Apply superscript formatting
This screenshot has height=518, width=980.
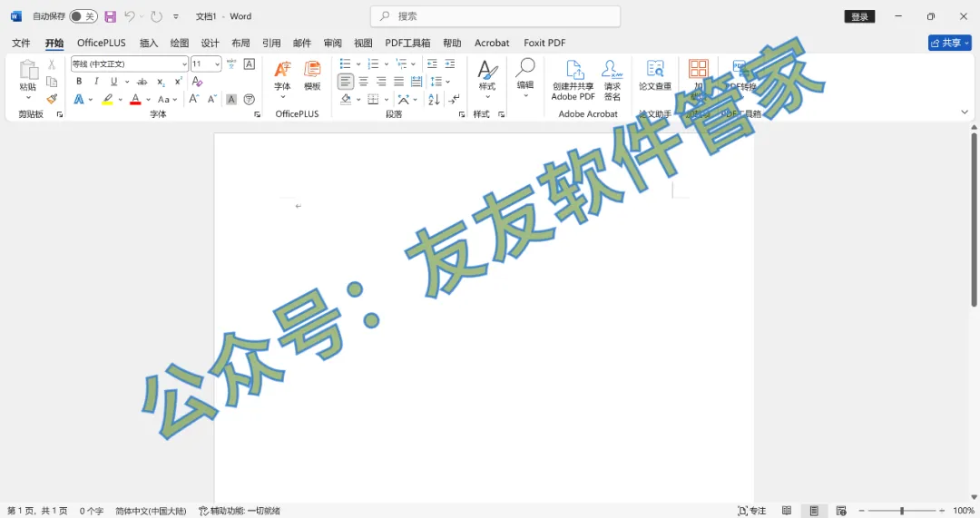178,82
